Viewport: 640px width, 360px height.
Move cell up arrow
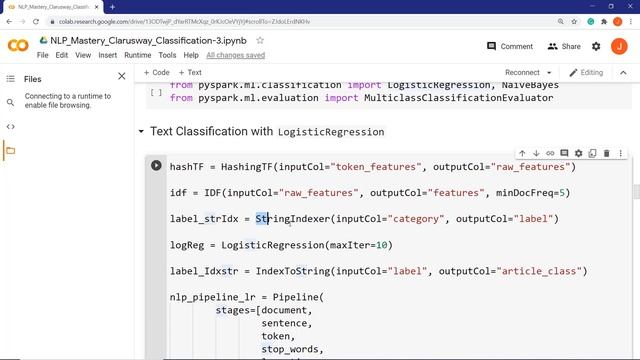tap(522, 153)
